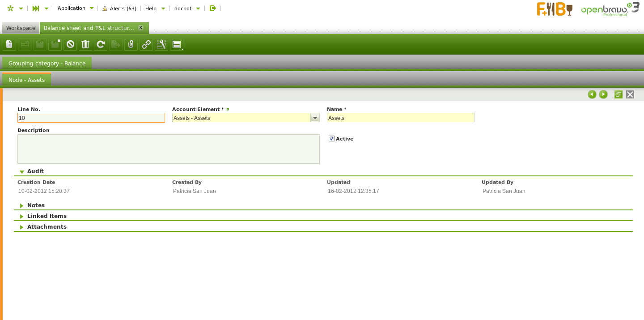Screen dimensions: 644x320
Task: Collapse the Audit section
Action: (x=22, y=171)
